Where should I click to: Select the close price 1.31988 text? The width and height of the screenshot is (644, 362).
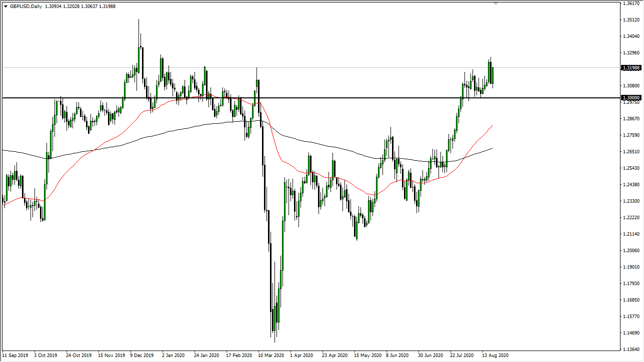click(107, 6)
